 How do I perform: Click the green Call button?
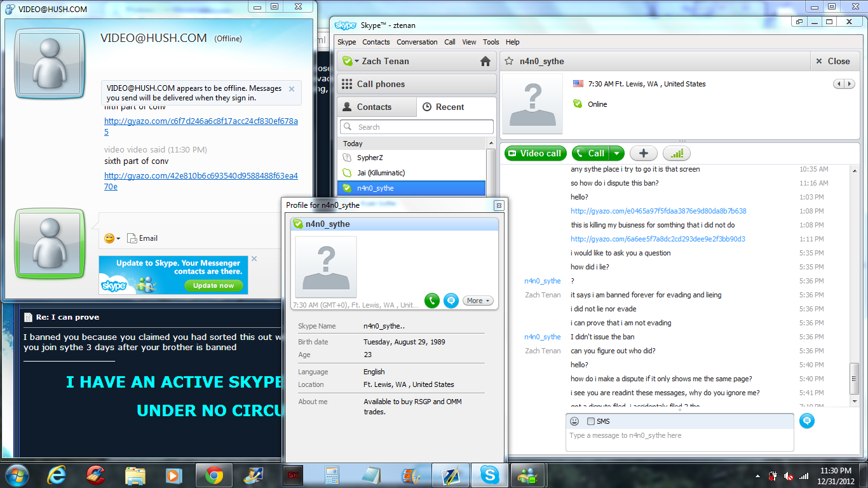tap(591, 153)
